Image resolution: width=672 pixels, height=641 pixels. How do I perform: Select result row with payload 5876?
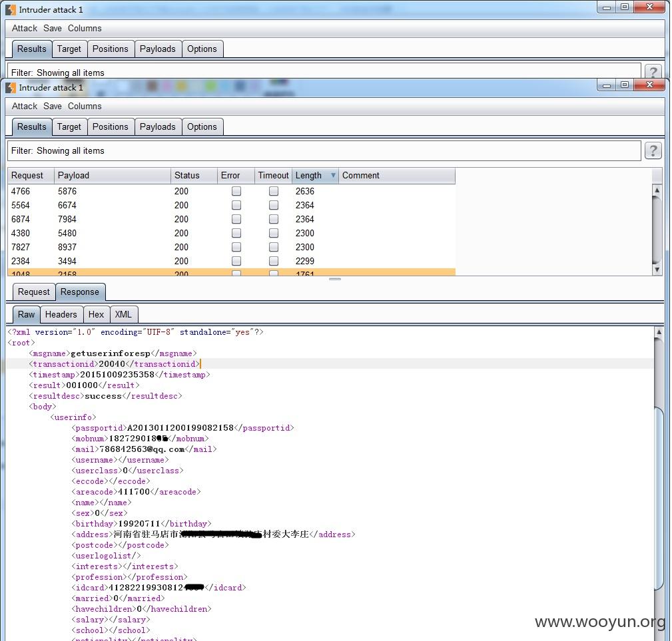[x=231, y=192]
